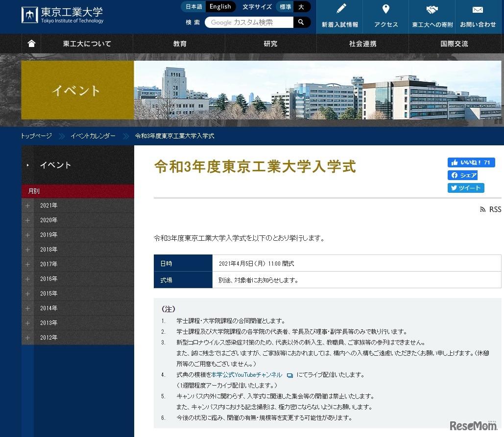
Task: Open the 国際交流 menu
Action: [454, 44]
